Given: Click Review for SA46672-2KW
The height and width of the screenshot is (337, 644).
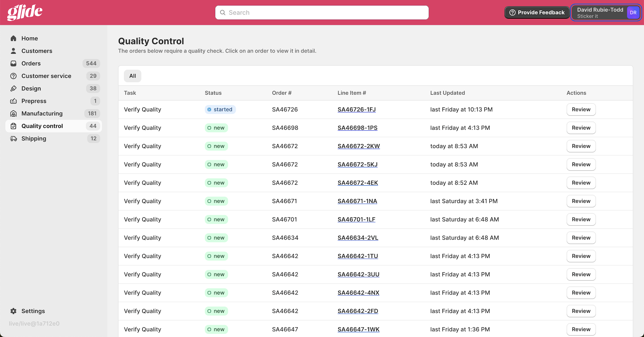Looking at the screenshot, I should point(581,146).
